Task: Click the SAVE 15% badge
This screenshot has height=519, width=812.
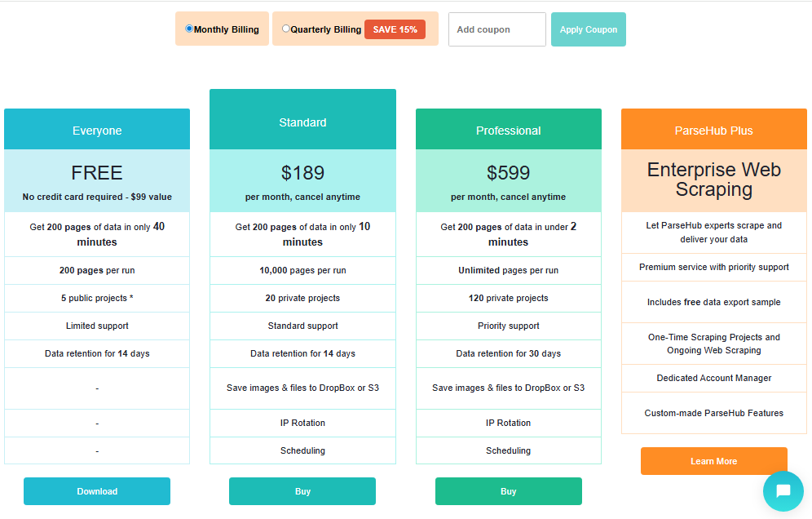Action: 395,29
